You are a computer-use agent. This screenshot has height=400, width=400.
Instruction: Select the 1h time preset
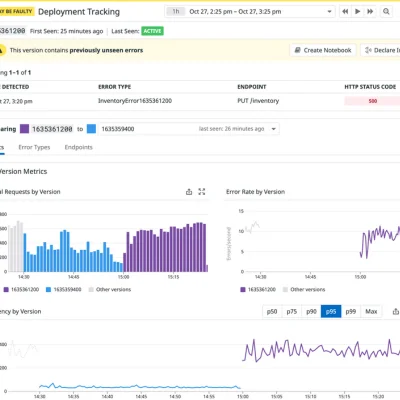click(x=176, y=12)
